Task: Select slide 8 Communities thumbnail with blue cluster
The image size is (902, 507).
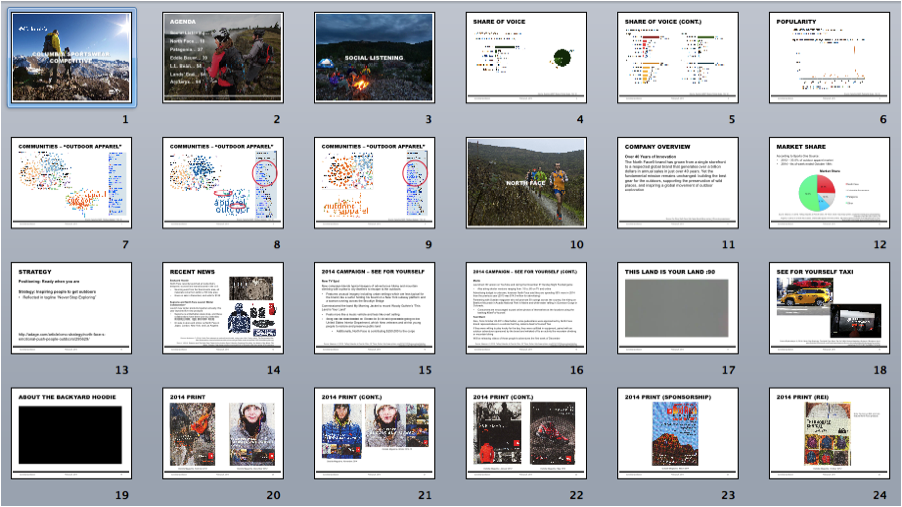Action: (x=223, y=182)
